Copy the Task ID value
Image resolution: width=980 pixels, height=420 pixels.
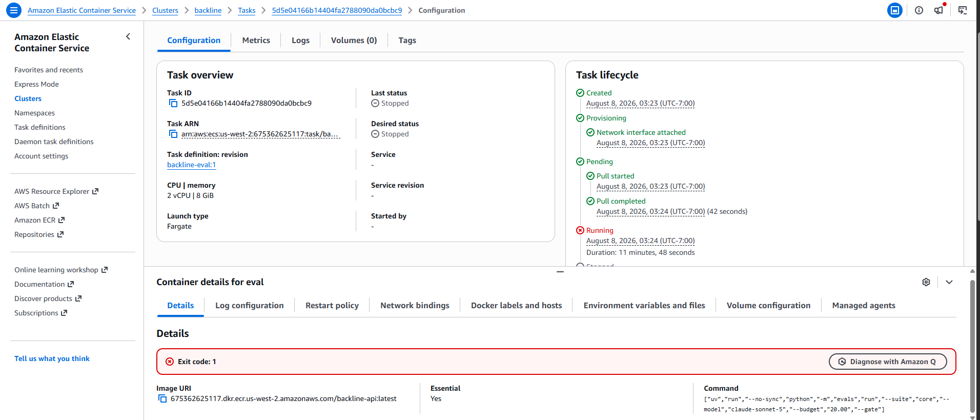(x=173, y=104)
